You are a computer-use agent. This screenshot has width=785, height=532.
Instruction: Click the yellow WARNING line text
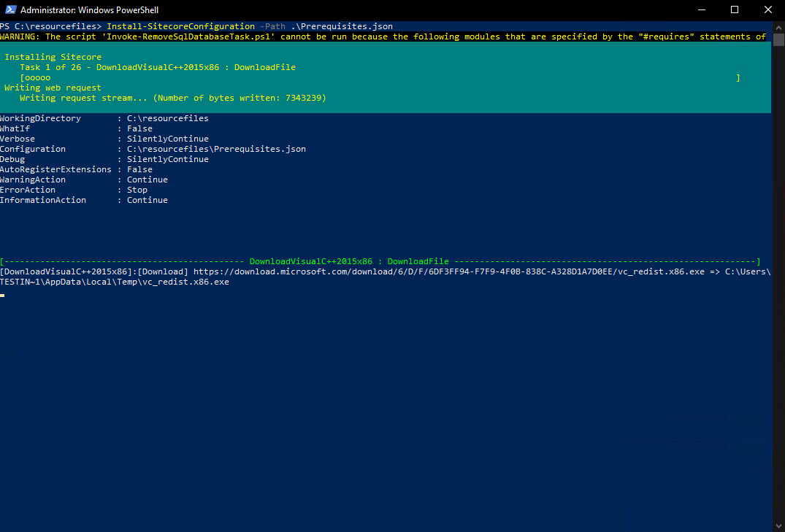click(x=383, y=36)
